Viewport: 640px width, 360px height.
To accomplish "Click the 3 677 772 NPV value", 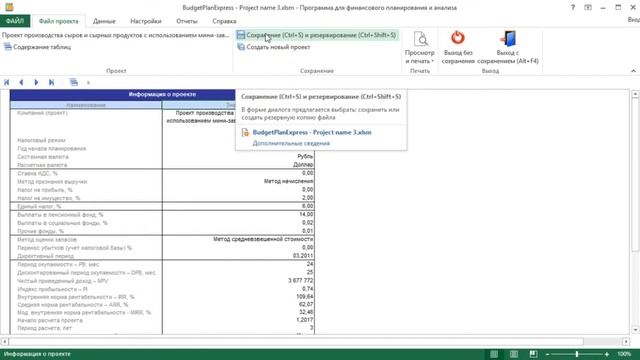I will click(x=301, y=280).
